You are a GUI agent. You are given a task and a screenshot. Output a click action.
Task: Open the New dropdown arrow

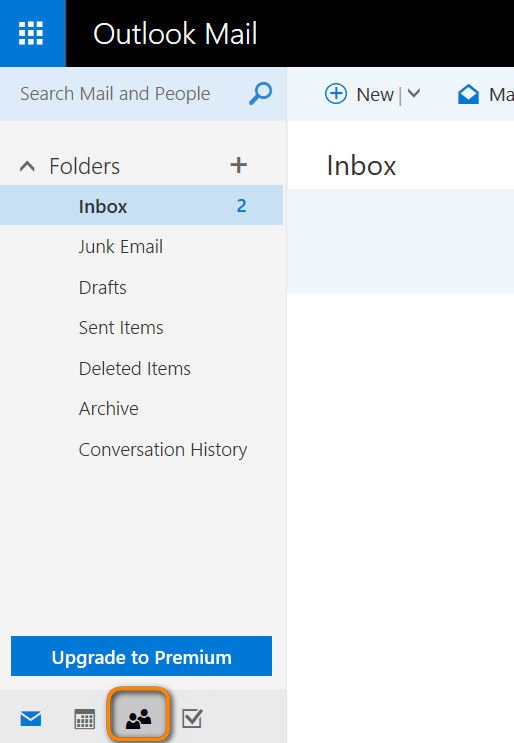pos(414,93)
